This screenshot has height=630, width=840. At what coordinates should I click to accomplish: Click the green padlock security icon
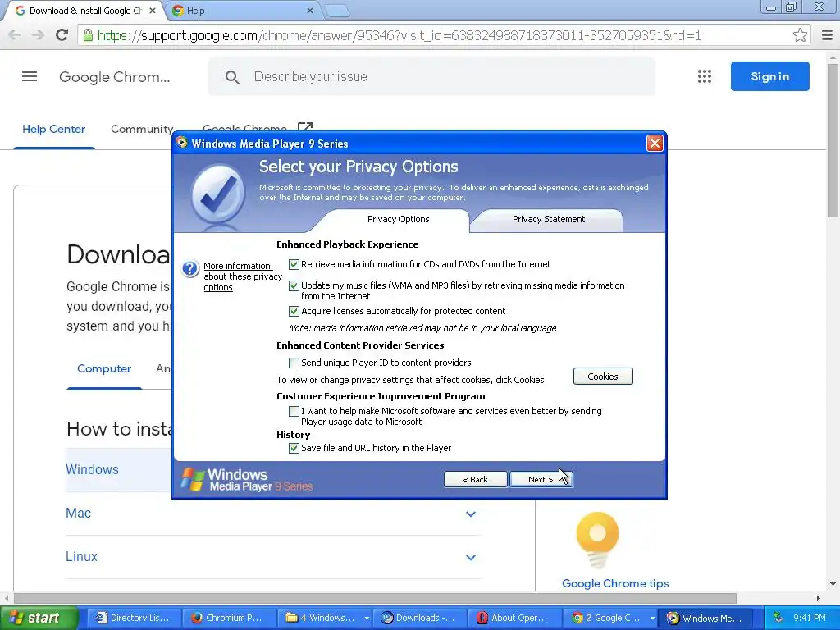(88, 35)
